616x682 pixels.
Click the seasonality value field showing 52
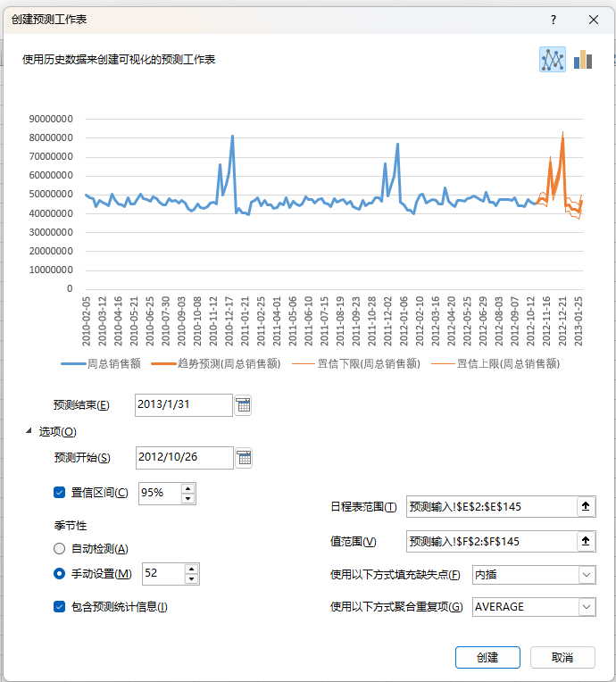click(163, 574)
